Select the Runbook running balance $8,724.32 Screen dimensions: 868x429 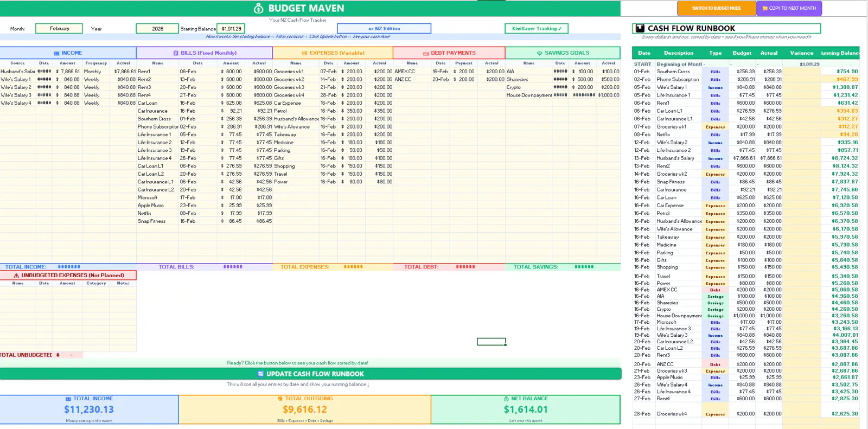click(x=845, y=158)
